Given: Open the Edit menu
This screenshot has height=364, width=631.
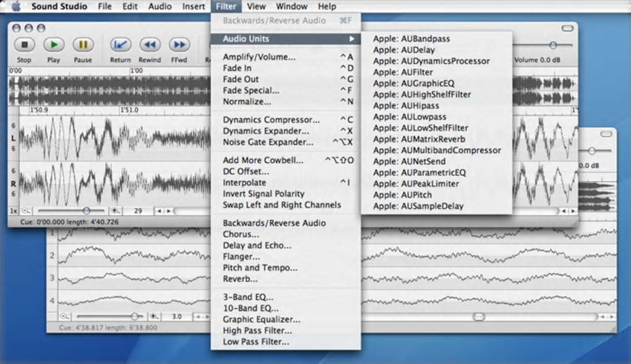Looking at the screenshot, I should click(130, 6).
